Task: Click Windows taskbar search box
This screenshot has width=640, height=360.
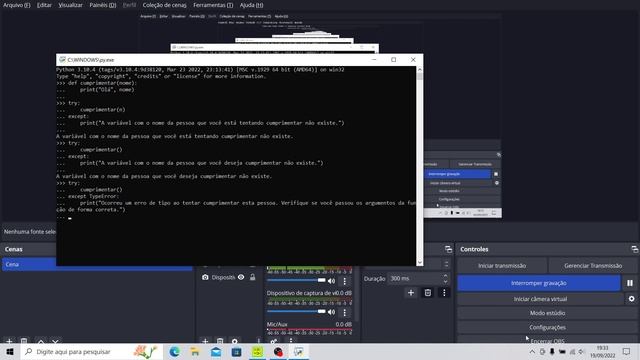Action: (x=91, y=351)
